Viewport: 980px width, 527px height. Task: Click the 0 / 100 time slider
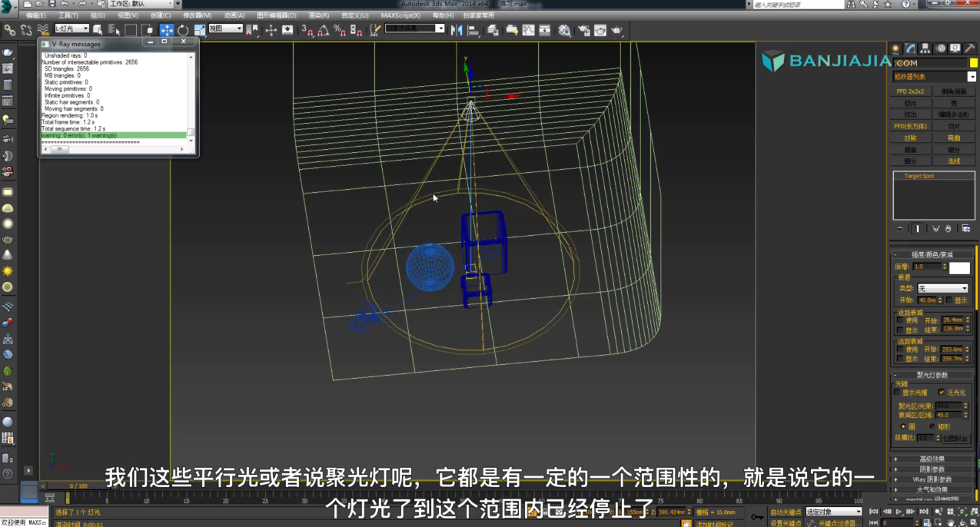[x=78, y=486]
